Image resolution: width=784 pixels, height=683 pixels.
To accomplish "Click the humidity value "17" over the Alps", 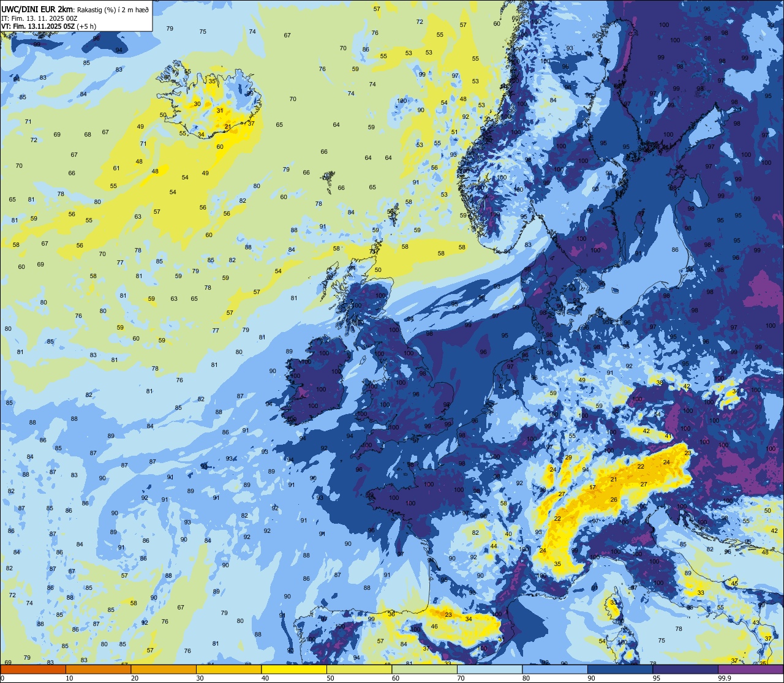I will (592, 487).
